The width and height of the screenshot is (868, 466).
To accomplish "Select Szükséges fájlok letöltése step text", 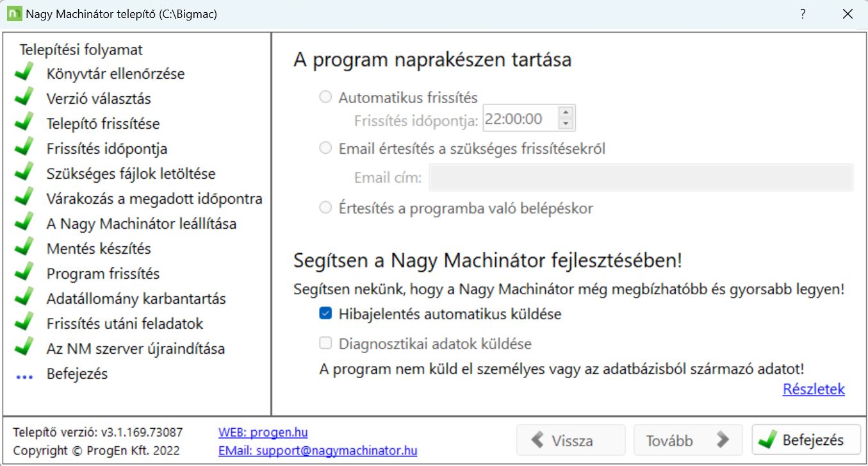I will coord(131,174).
